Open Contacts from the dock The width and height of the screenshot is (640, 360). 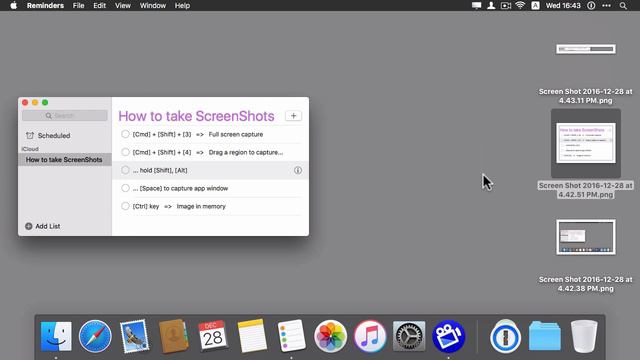(173, 336)
